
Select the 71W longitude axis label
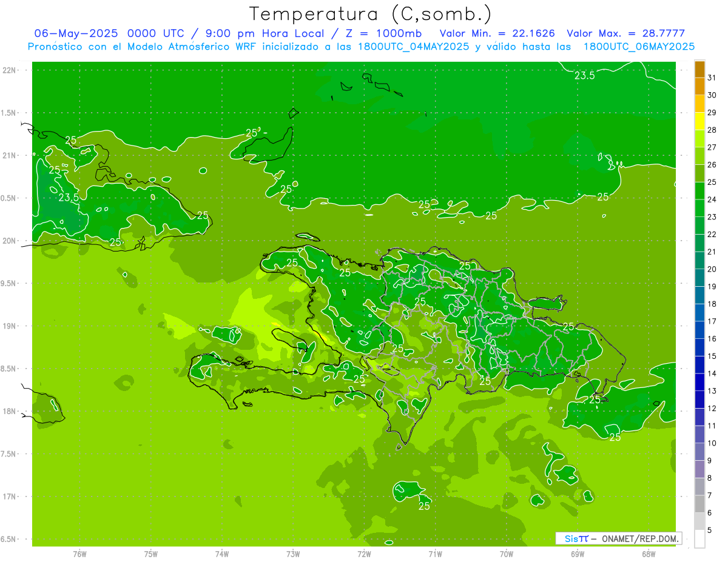point(435,554)
